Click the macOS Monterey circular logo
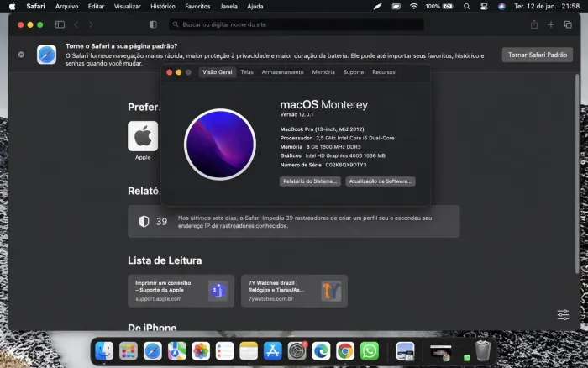 220,145
